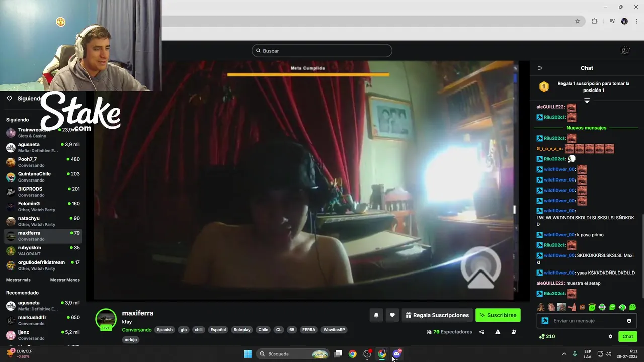
Task: Expand list with Mostrar más
Action: [x=18, y=280]
